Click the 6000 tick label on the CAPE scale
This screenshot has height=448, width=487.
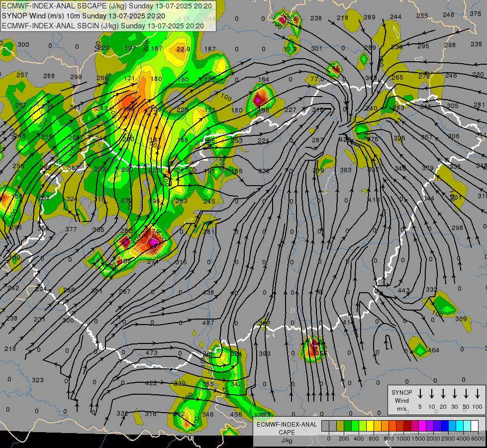pyautogui.click(x=478, y=439)
